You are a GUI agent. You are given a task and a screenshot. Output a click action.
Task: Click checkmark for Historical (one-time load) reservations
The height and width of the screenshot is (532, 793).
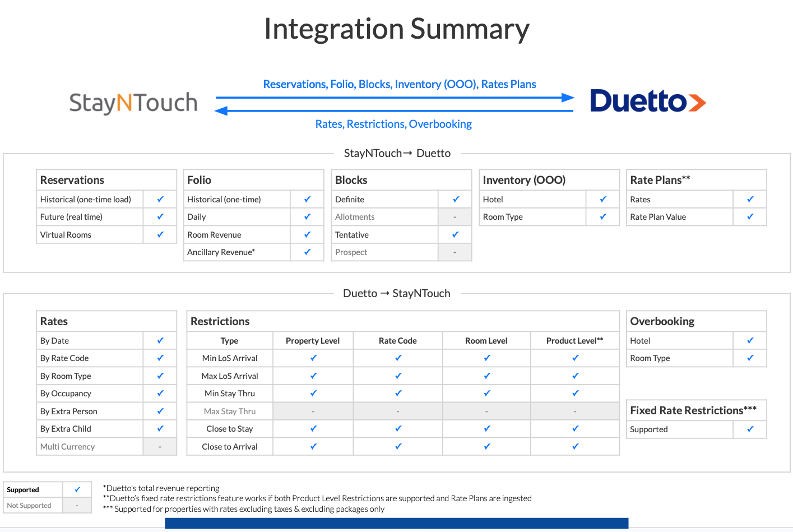[x=160, y=199]
